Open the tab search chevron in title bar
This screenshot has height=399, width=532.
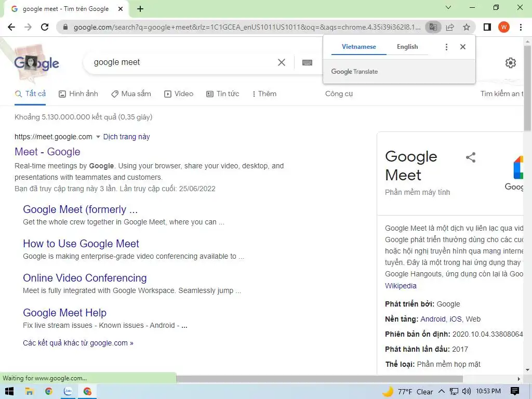coord(448,7)
